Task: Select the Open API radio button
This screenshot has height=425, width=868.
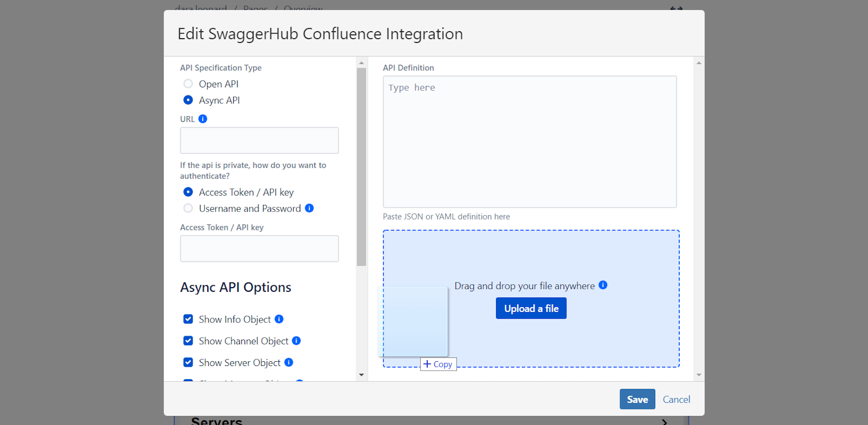Action: pyautogui.click(x=188, y=84)
